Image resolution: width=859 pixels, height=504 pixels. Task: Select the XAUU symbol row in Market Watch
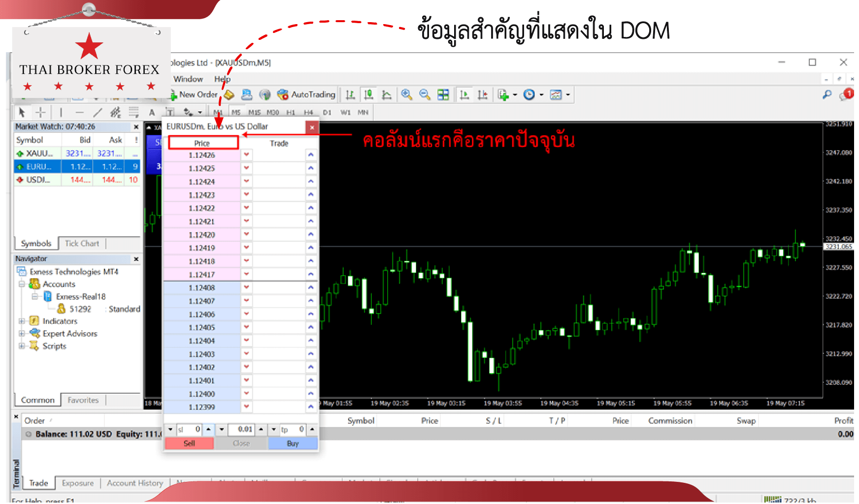(77, 154)
